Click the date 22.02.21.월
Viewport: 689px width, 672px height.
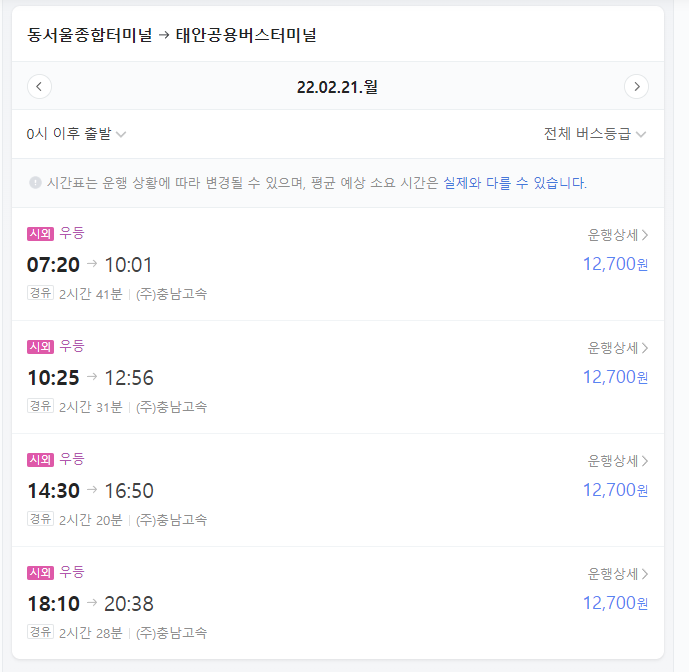pyautogui.click(x=337, y=87)
